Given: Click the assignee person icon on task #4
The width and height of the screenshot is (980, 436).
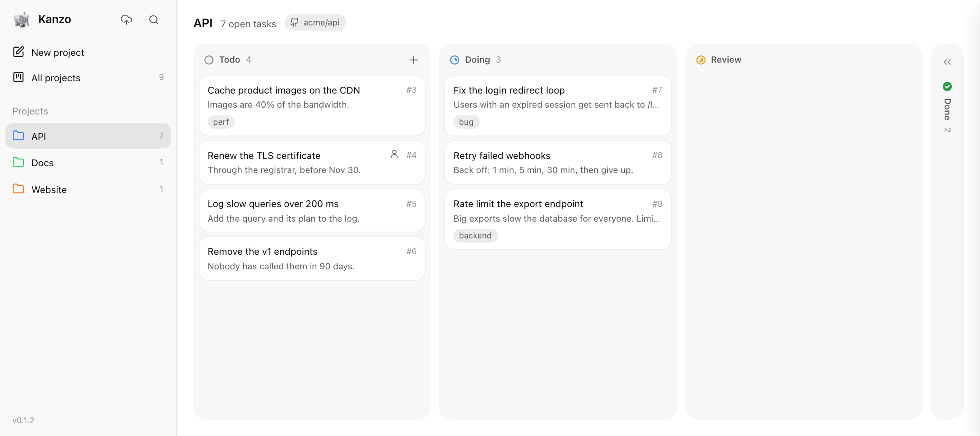Looking at the screenshot, I should [394, 154].
